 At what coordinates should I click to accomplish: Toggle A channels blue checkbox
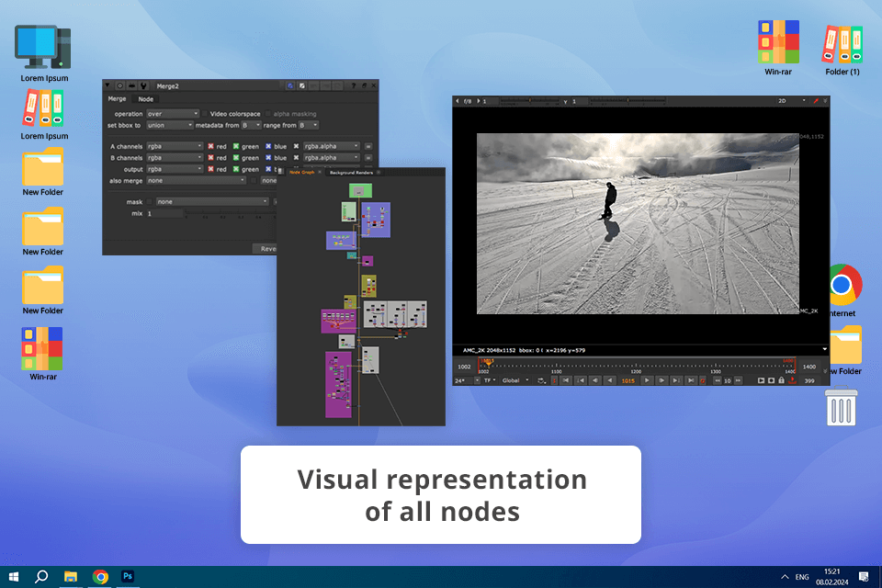tap(268, 146)
